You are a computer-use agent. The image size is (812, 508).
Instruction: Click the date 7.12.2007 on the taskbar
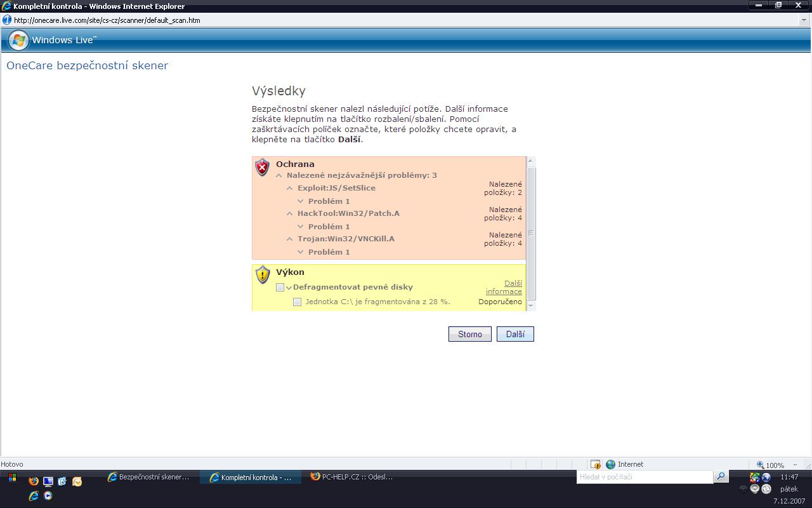(789, 501)
